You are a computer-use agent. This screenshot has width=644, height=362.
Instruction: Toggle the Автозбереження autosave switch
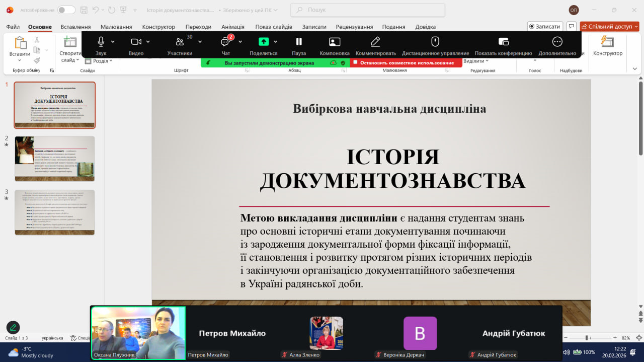click(66, 10)
